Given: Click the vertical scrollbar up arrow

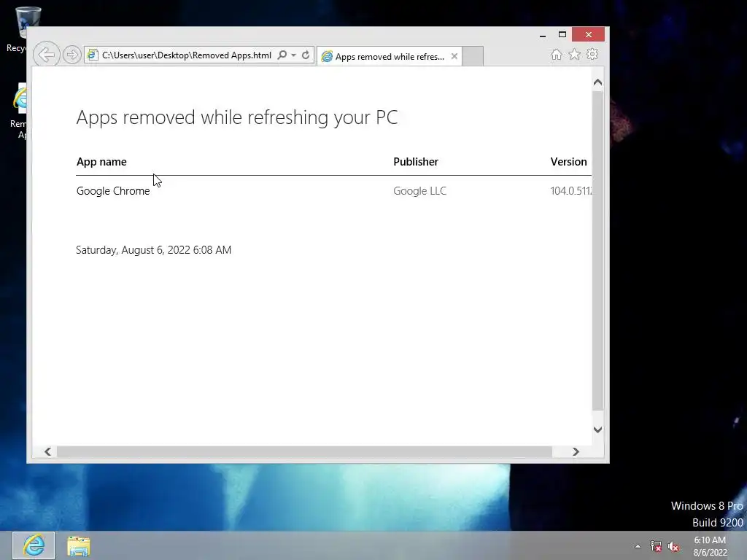Looking at the screenshot, I should [598, 82].
